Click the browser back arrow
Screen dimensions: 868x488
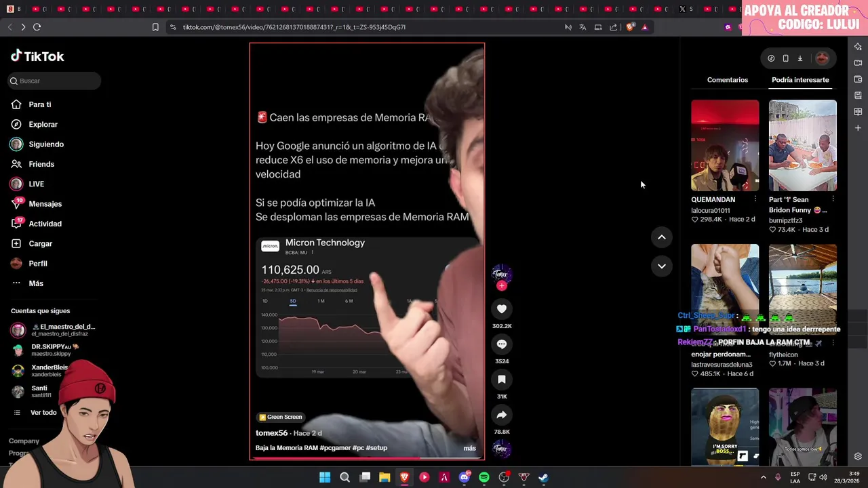pos(9,27)
